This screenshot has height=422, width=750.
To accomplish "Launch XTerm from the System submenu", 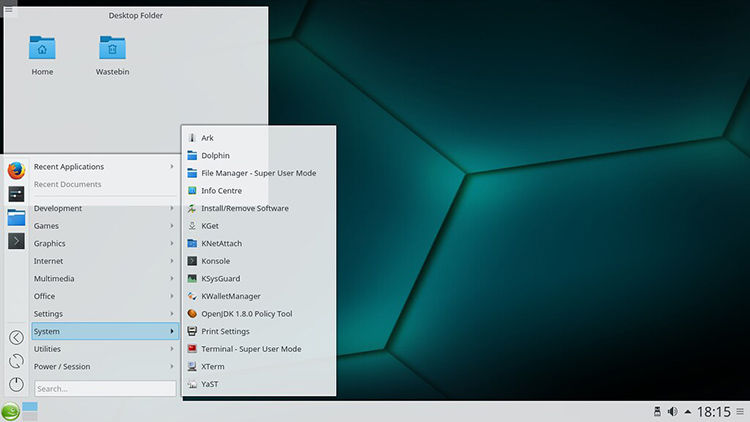I will click(259, 366).
